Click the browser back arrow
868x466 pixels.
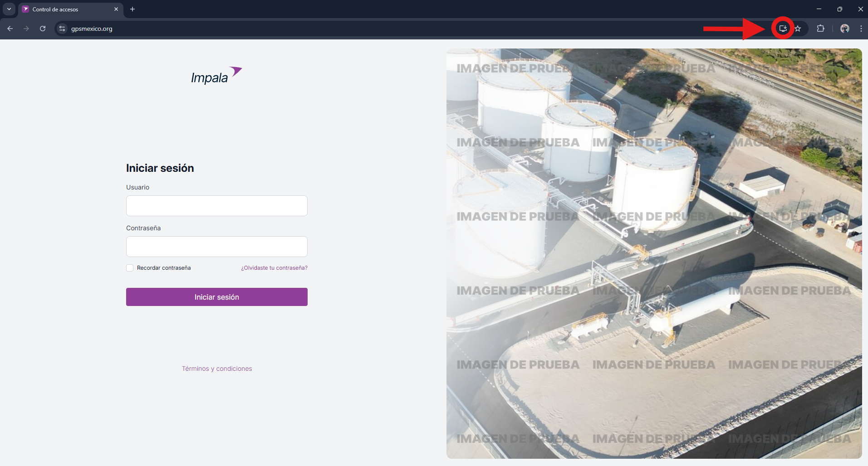coord(10,29)
